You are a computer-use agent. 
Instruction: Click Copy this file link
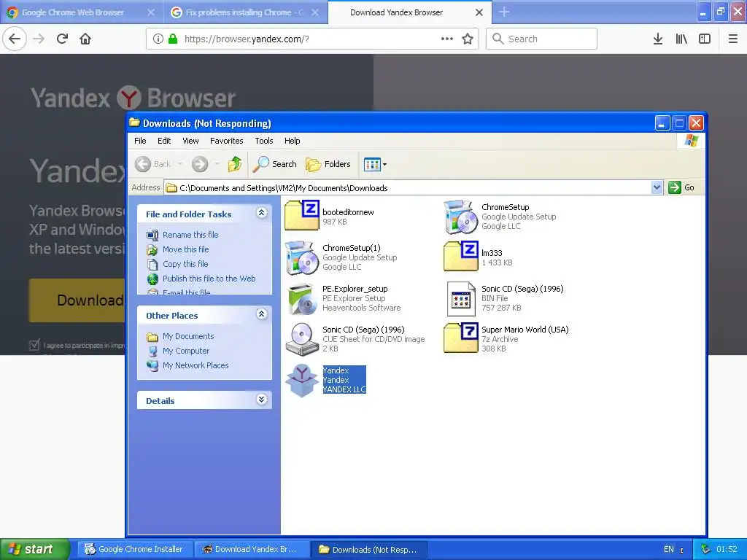click(x=185, y=264)
